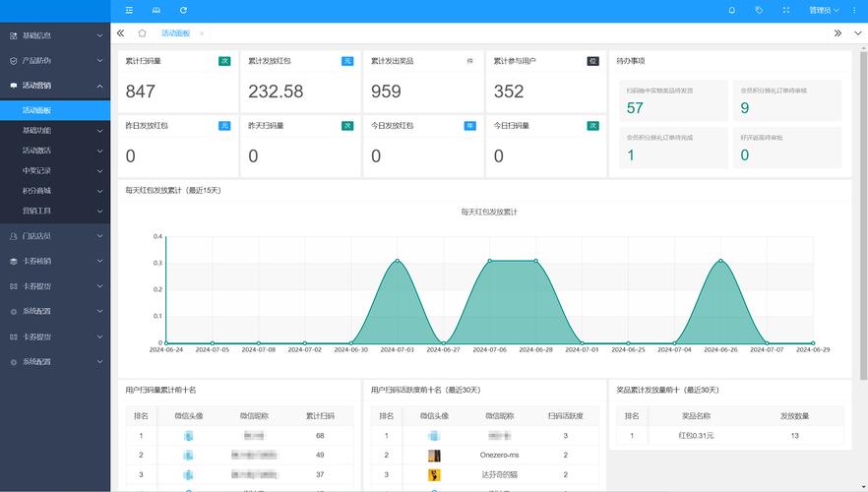The height and width of the screenshot is (492, 868).
Task: Click 达芬奇的猫 user's avatar thumbnail
Action: 435,475
